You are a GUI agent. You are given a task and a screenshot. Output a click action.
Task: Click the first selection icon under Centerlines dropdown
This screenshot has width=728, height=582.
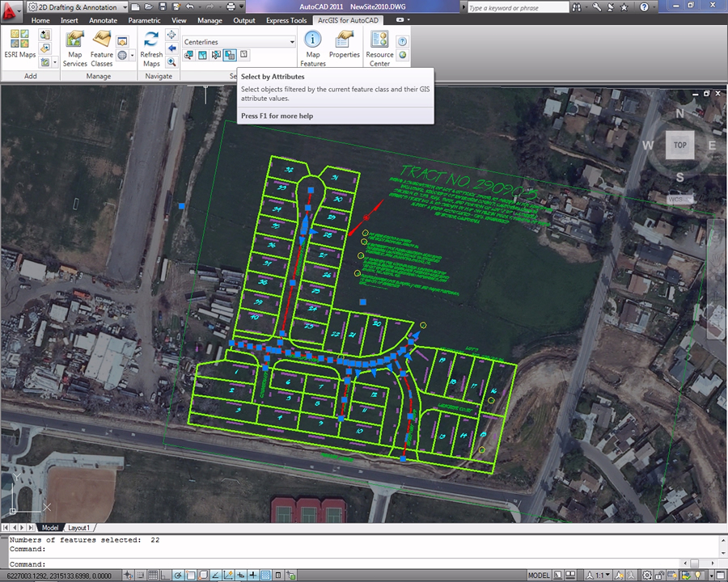(x=188, y=55)
